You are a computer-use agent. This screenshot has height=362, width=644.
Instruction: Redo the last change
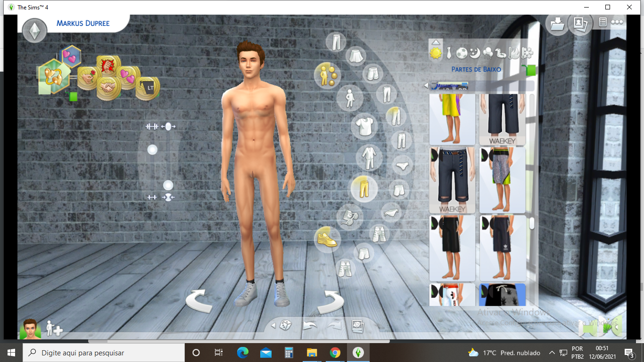(x=334, y=325)
